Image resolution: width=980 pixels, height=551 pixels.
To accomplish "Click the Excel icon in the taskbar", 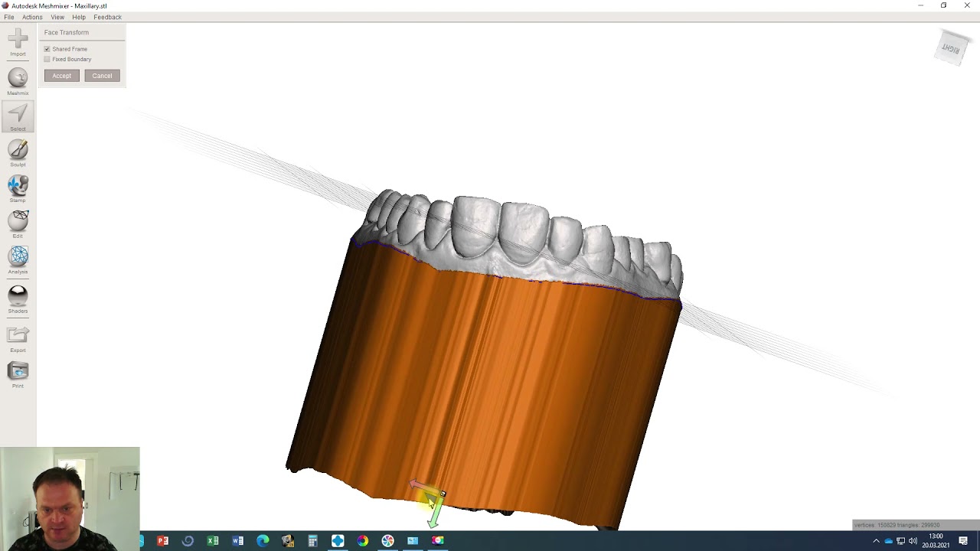I will click(213, 541).
